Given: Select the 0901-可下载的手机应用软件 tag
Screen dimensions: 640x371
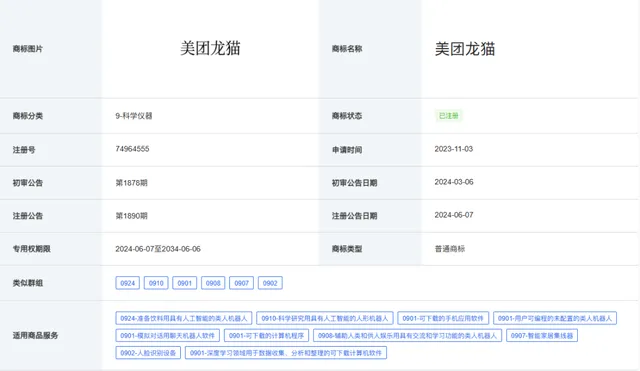Looking at the screenshot, I should (x=443, y=318).
